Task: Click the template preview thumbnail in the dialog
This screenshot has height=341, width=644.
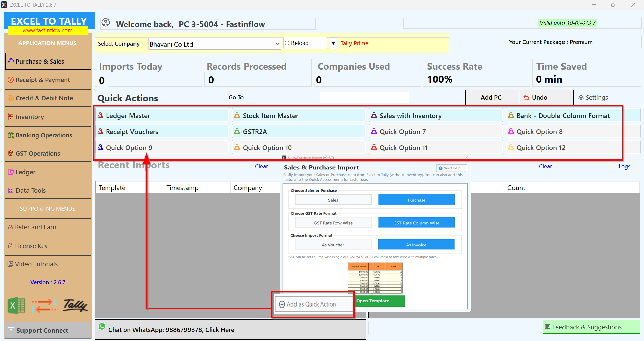Action: (x=375, y=278)
